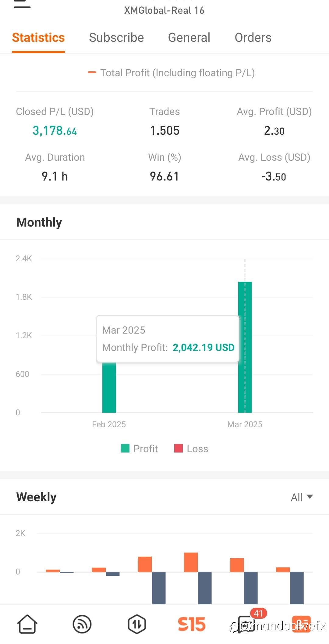The image size is (329, 644).
Task: Toggle the Profit legend in Monthly chart
Action: click(x=140, y=449)
